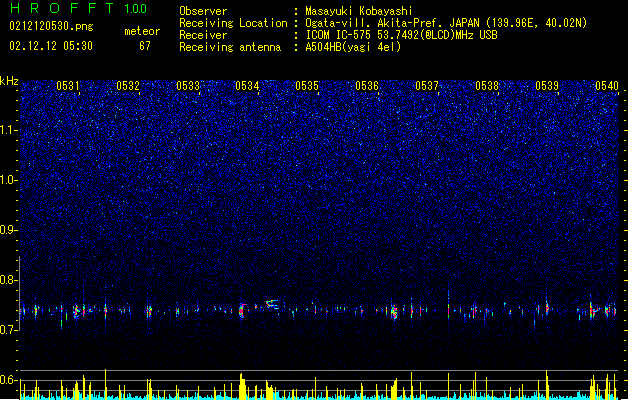
Task: Click the date stamp 02.12.12 05:30
Action: pyautogui.click(x=51, y=46)
